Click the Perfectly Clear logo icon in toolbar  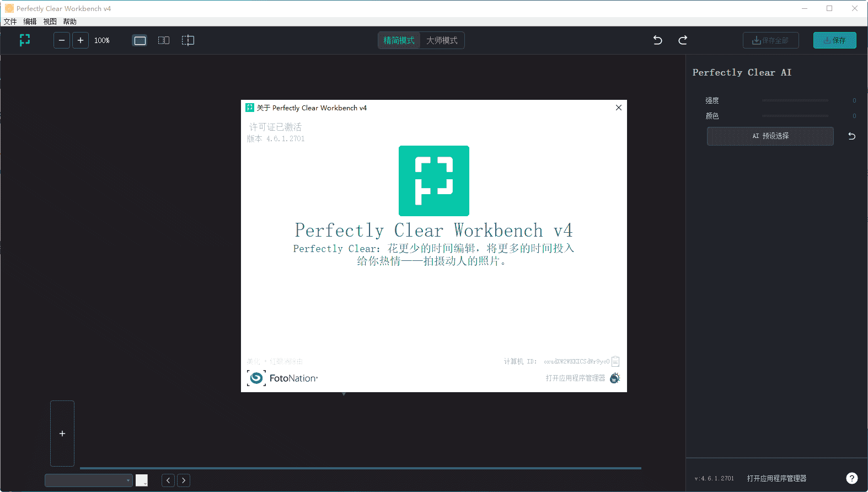[25, 40]
